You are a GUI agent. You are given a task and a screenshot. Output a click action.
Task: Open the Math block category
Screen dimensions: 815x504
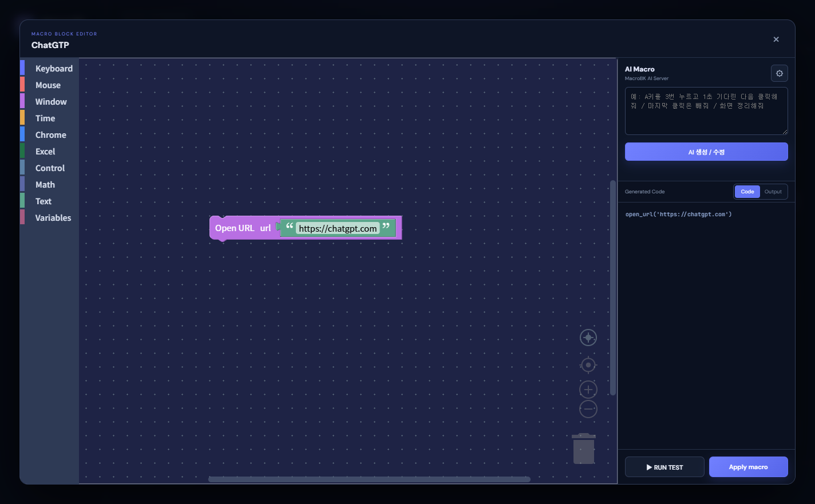click(x=49, y=184)
